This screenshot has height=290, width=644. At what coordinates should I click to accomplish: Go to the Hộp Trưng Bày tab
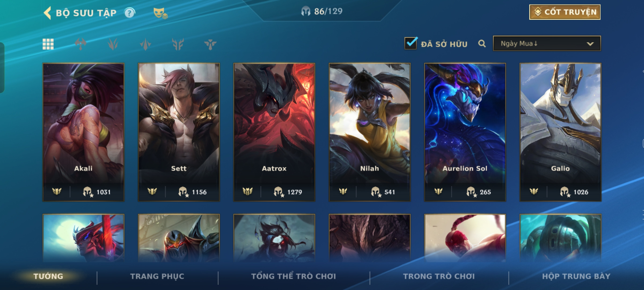point(576,276)
